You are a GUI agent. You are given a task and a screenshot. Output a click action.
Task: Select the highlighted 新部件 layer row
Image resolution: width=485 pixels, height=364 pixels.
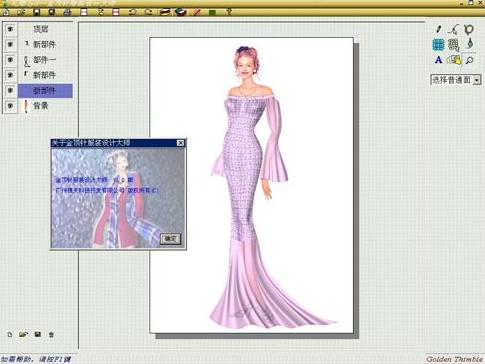pos(45,90)
